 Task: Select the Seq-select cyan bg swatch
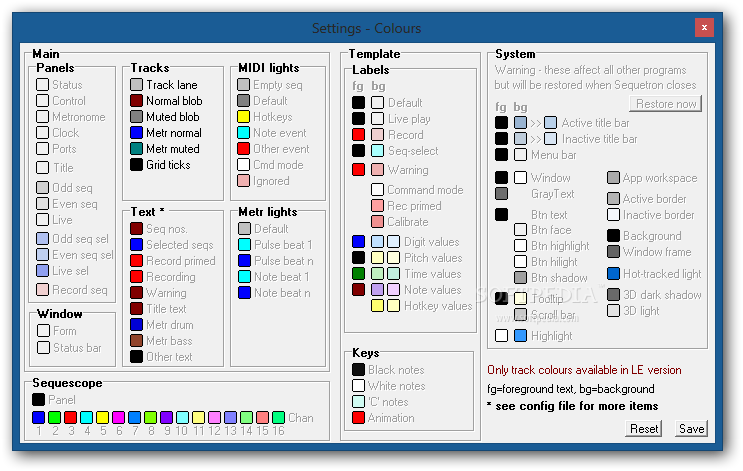pyautogui.click(x=378, y=151)
